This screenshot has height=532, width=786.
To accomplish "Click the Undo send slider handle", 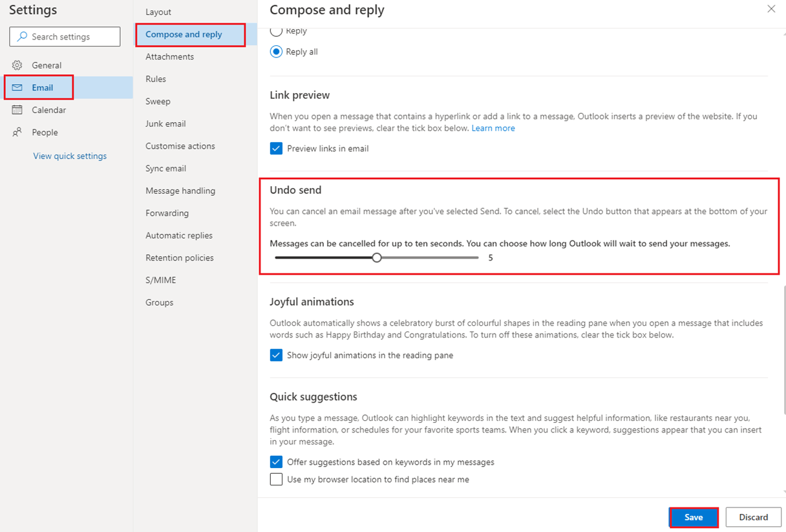I will [x=377, y=257].
